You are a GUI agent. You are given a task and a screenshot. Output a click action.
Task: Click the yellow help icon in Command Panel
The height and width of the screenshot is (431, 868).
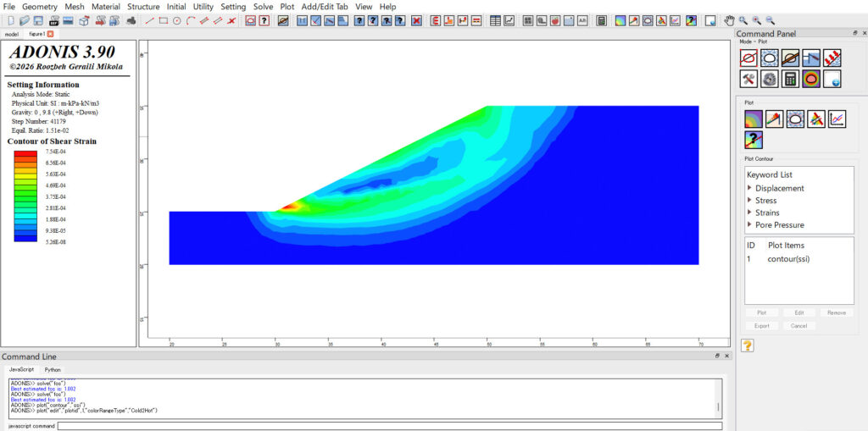(748, 345)
